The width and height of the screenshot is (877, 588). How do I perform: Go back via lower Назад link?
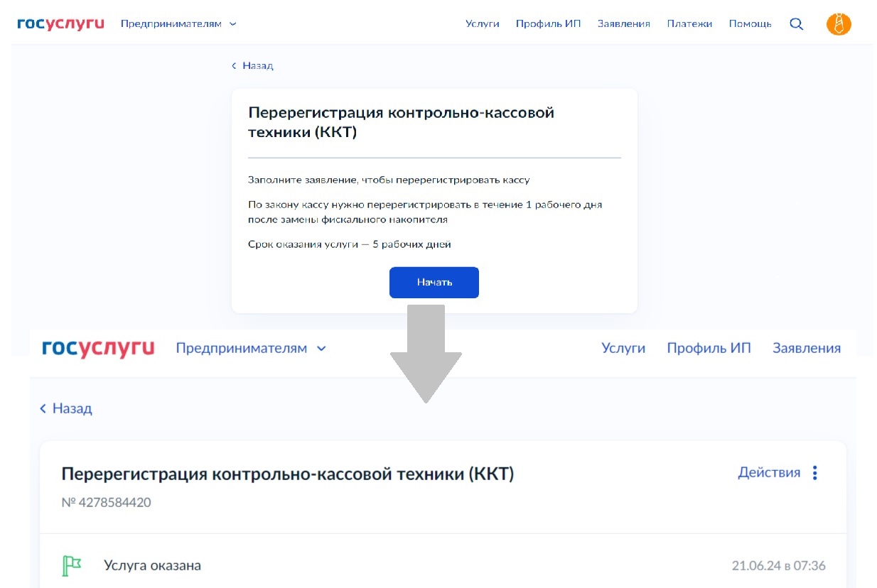pyautogui.click(x=66, y=408)
